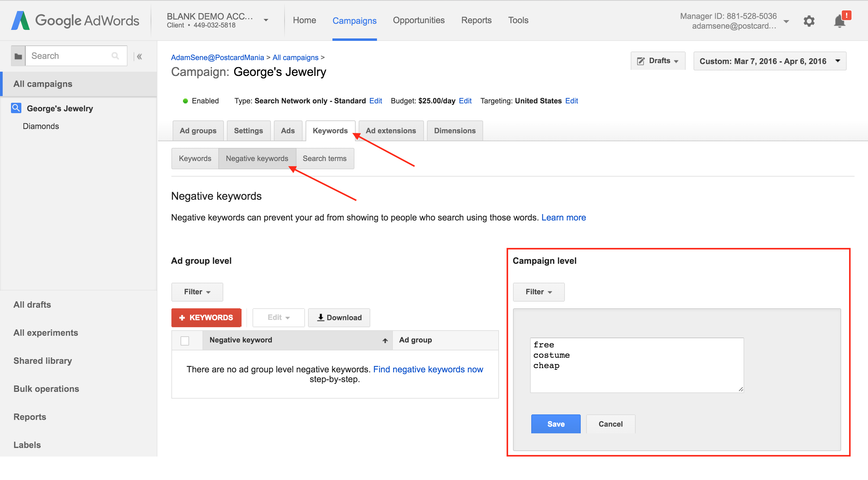Tick the select-all checkbox in negative keyword table
Image resolution: width=868 pixels, height=480 pixels.
tap(185, 341)
